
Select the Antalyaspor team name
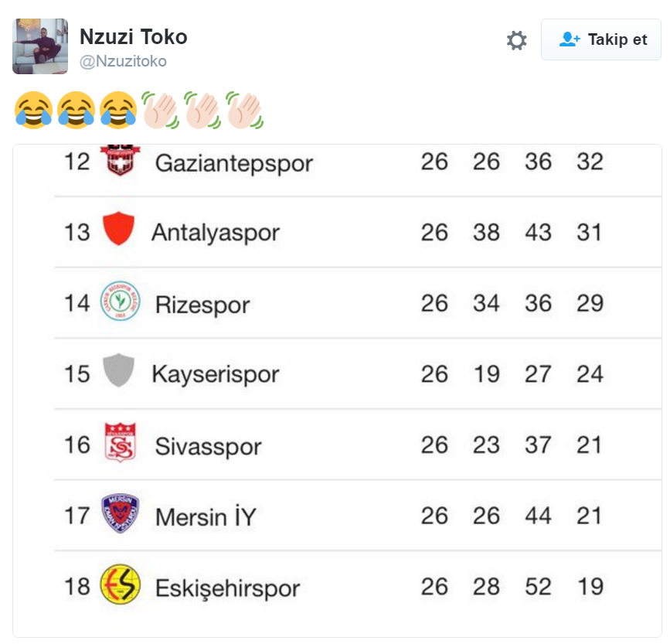coord(216,232)
